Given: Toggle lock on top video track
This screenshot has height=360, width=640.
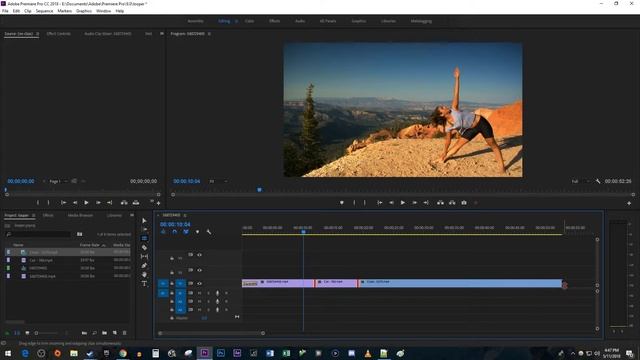Looking at the screenshot, I should [172, 258].
